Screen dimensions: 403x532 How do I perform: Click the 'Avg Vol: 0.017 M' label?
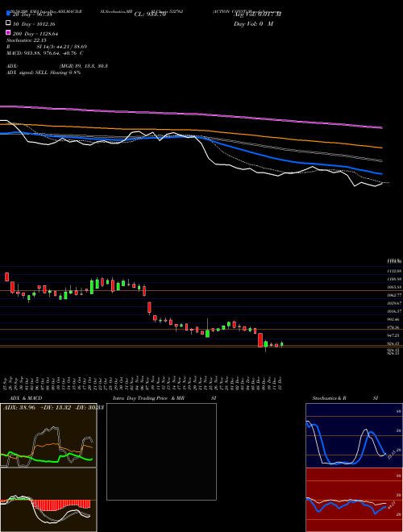point(257,15)
